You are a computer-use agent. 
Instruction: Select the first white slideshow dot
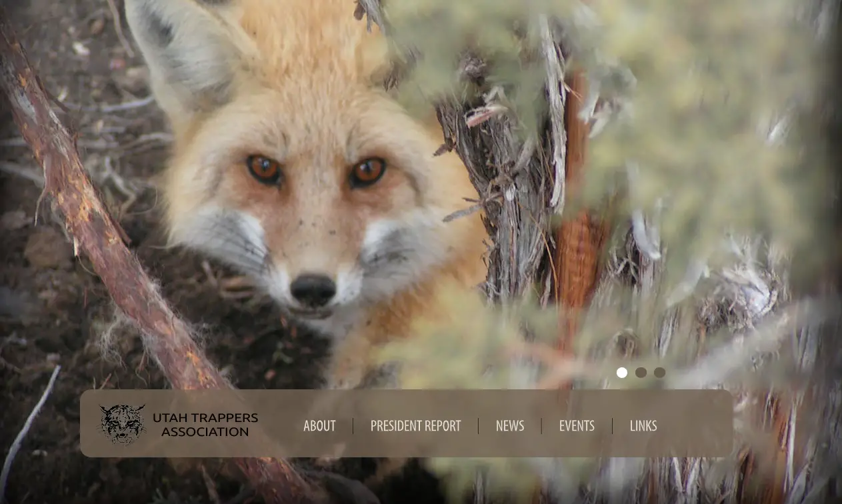(621, 373)
